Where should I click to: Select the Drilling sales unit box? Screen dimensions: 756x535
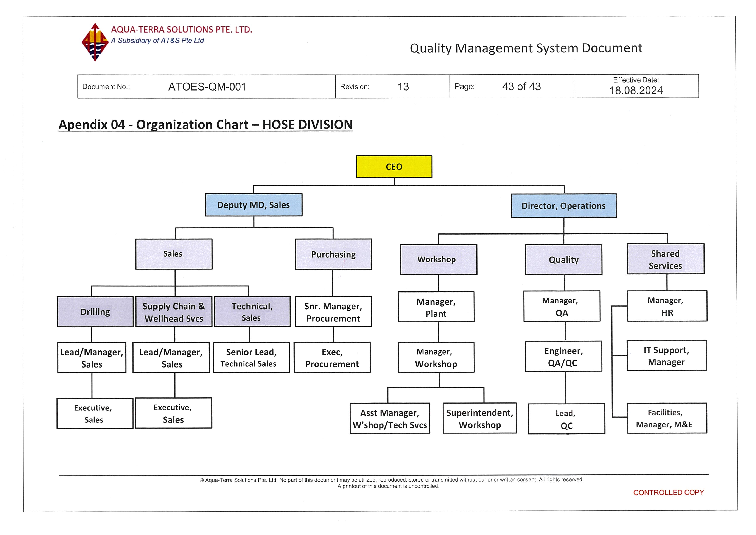tap(95, 312)
